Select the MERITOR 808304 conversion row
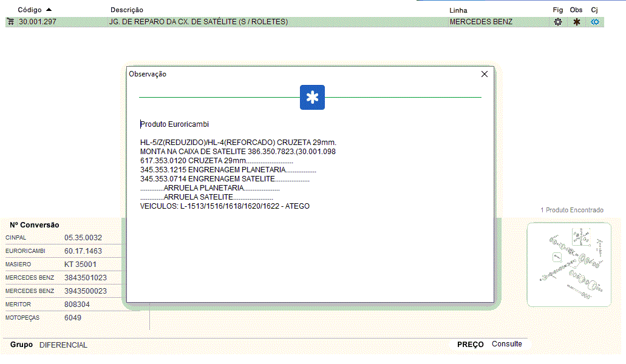The height and width of the screenshot is (364, 626). point(61,305)
